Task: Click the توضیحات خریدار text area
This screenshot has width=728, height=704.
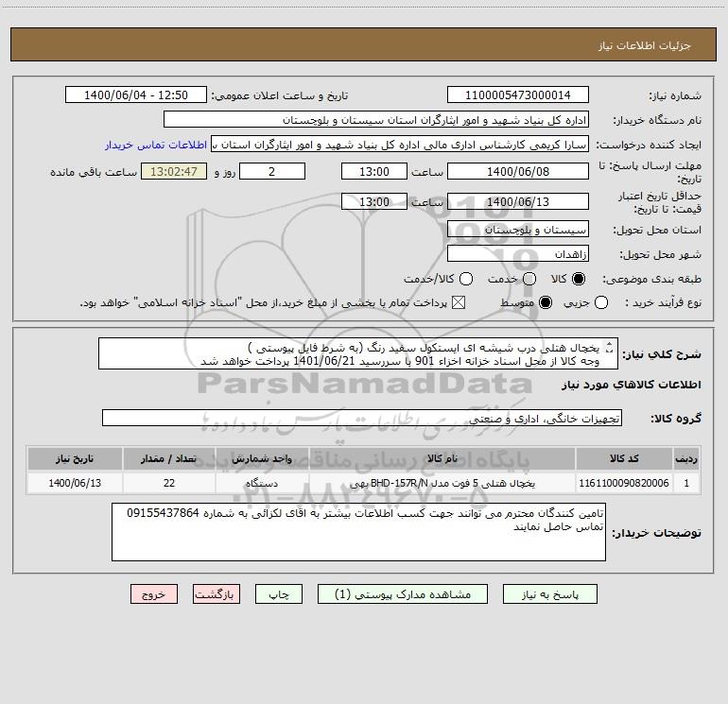Action: coord(358,532)
